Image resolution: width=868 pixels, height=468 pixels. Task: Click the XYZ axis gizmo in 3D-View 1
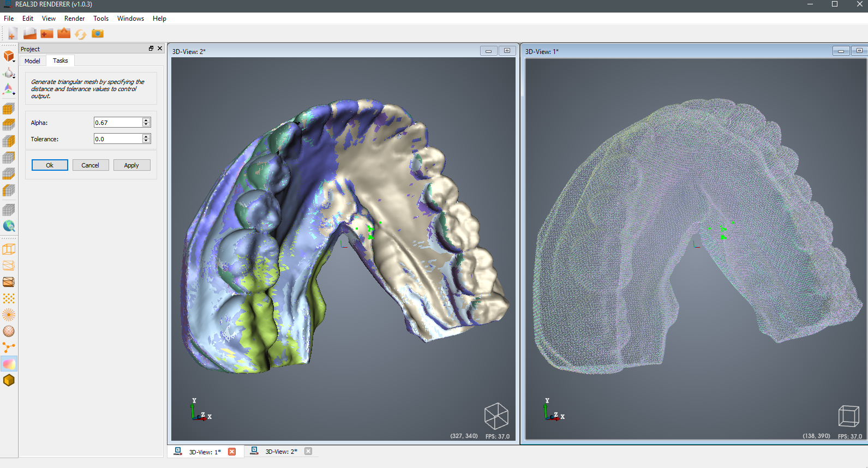point(553,410)
